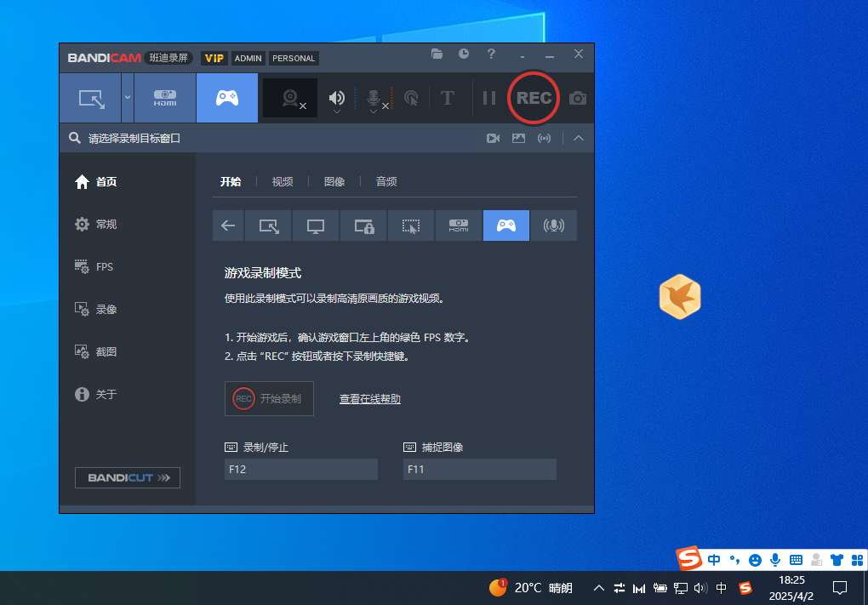Viewport: 868px width, 605px height.
Task: Click the 捕捉图像 hotkey field F11
Action: pyautogui.click(x=480, y=470)
